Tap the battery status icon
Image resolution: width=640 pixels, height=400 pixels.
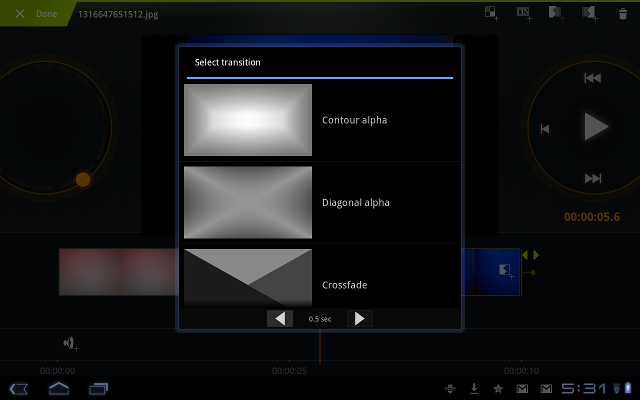[x=628, y=388]
